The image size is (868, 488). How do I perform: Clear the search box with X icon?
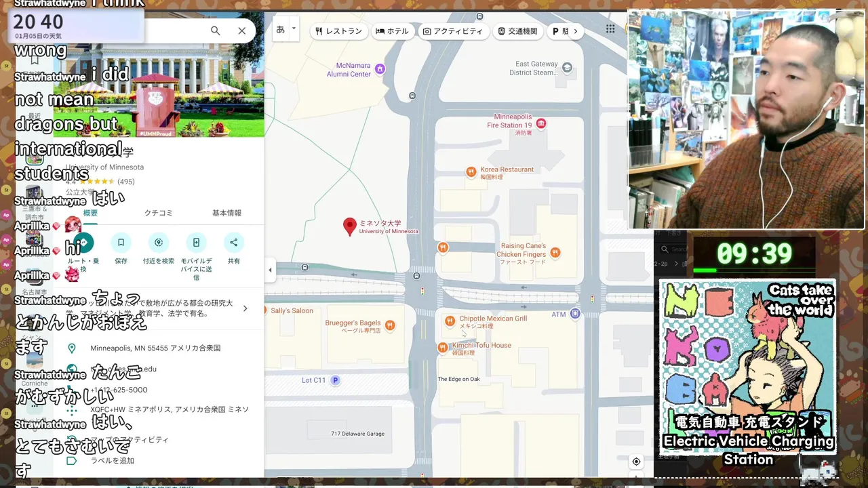click(241, 30)
